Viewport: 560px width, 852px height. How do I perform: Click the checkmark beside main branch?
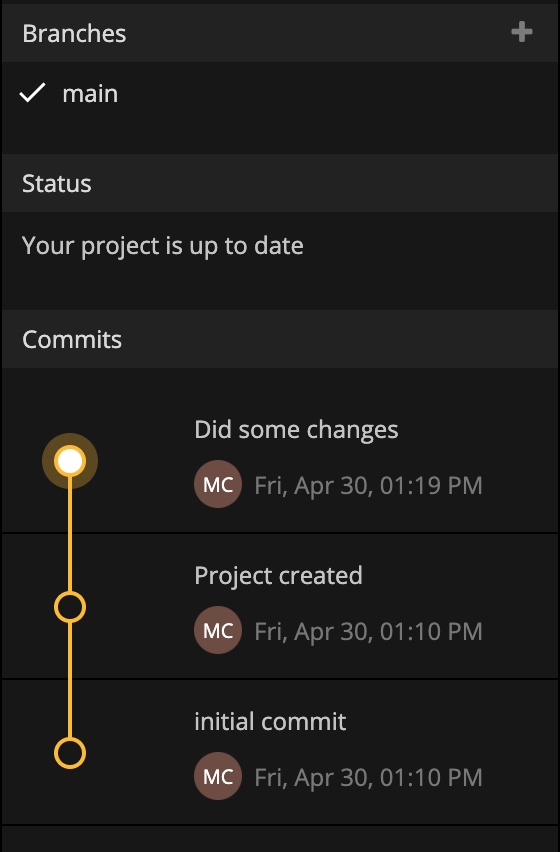point(32,93)
